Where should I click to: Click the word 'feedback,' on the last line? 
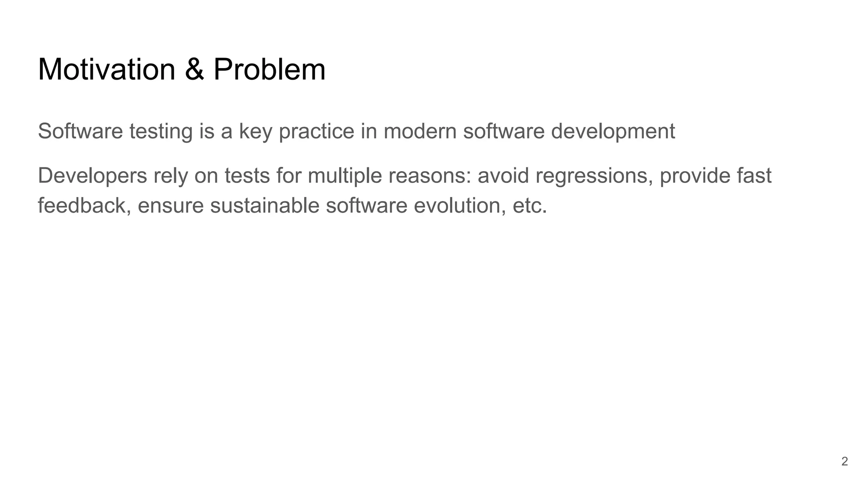tap(84, 205)
